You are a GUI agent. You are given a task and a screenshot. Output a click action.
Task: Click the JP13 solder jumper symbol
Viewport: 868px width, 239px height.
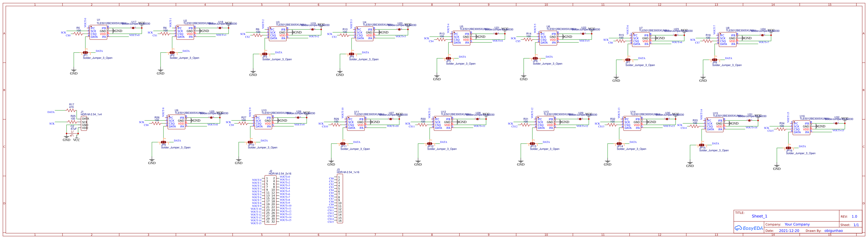(532, 143)
